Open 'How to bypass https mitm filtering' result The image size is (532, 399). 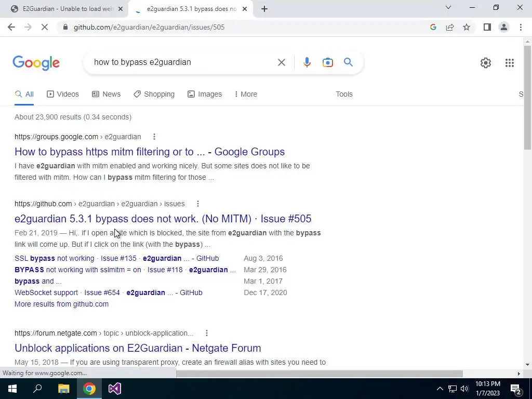(x=150, y=152)
